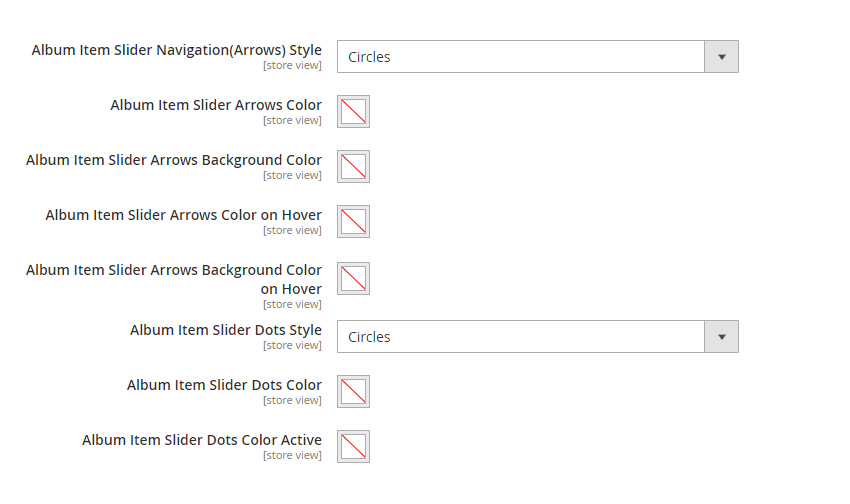Click the Album Item Slider Dots Style label
Viewport: 850px width, 504px height.
(226, 329)
